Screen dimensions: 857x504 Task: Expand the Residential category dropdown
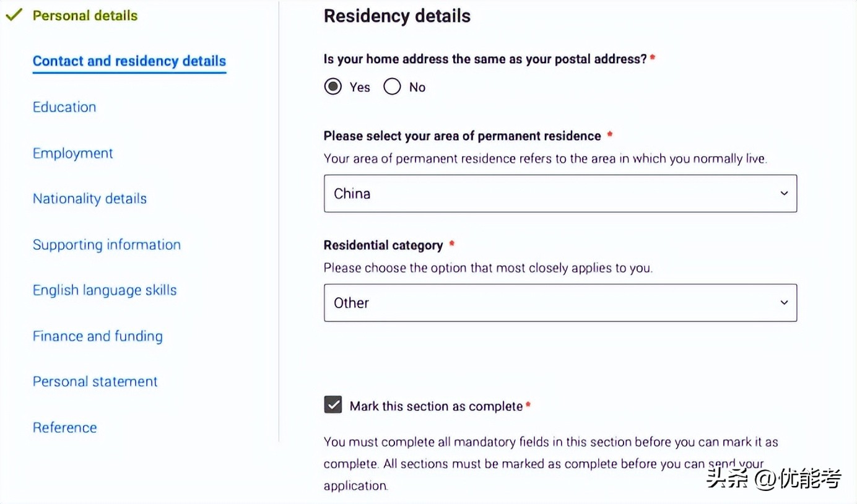[x=560, y=303]
